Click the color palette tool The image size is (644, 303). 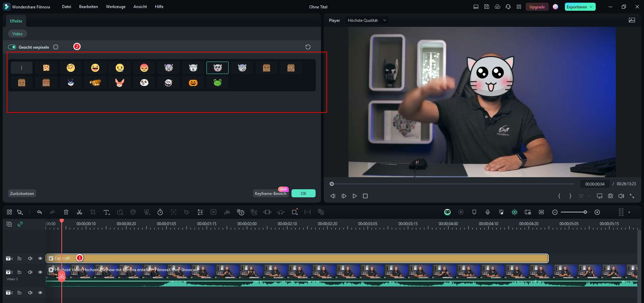pyautogui.click(x=133, y=212)
